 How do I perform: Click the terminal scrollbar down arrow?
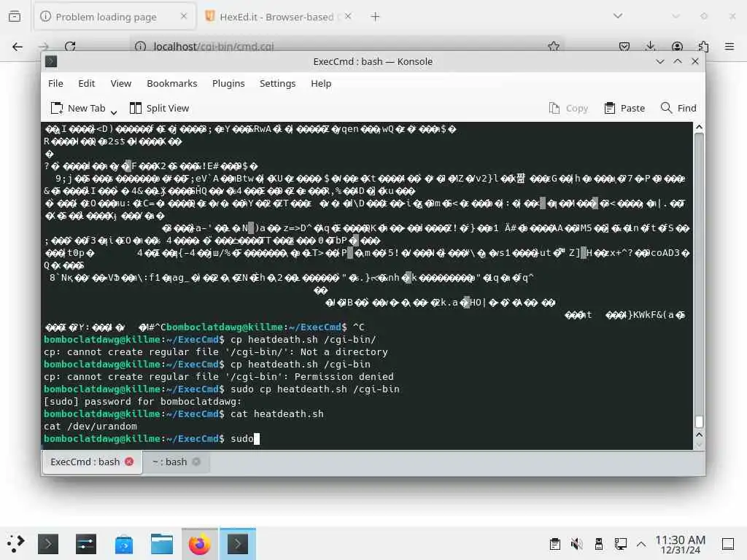point(699,446)
